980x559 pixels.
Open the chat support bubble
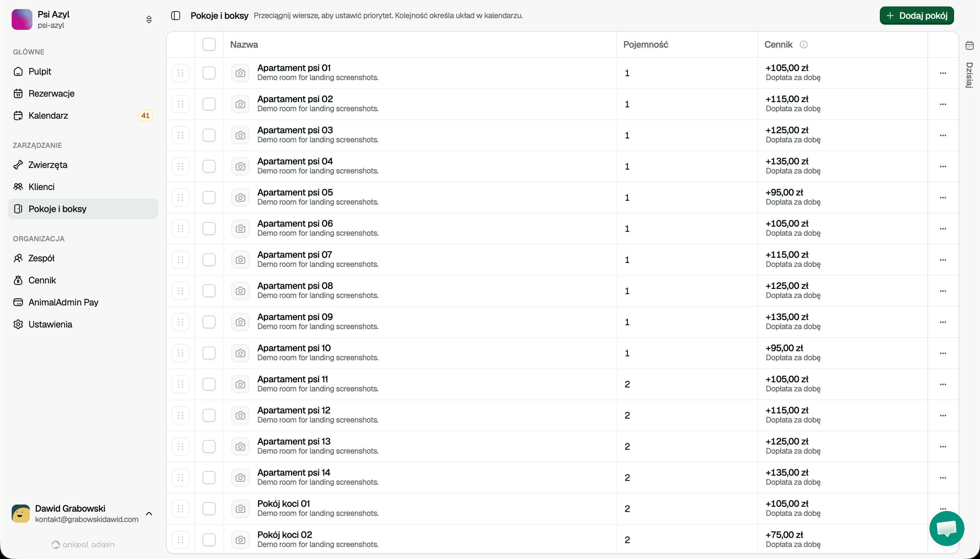pyautogui.click(x=946, y=528)
